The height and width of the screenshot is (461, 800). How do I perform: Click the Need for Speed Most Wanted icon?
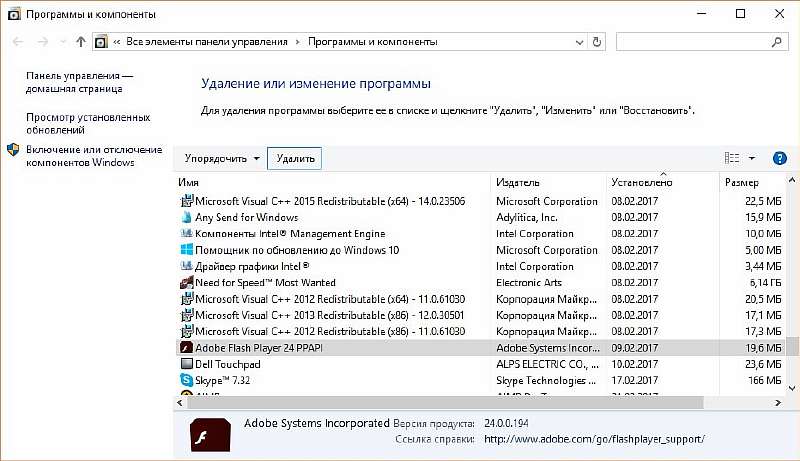coord(186,283)
